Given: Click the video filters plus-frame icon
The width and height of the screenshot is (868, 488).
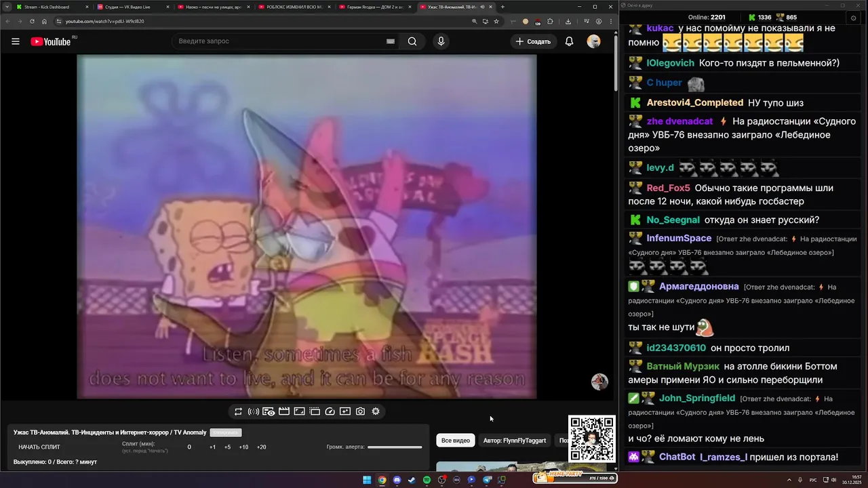Looking at the screenshot, I should (345, 411).
